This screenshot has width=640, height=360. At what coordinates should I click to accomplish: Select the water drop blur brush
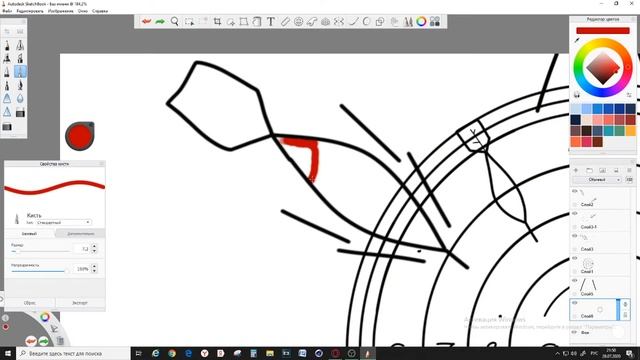click(20, 98)
